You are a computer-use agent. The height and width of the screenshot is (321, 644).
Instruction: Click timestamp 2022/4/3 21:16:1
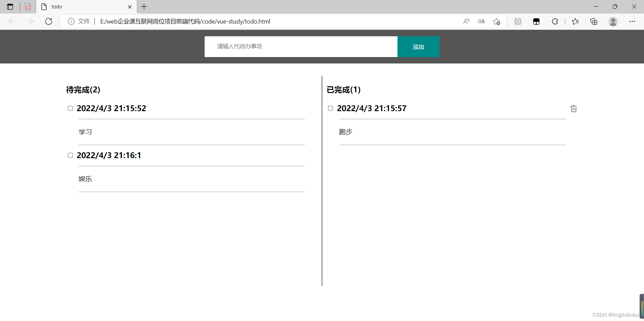pos(109,155)
